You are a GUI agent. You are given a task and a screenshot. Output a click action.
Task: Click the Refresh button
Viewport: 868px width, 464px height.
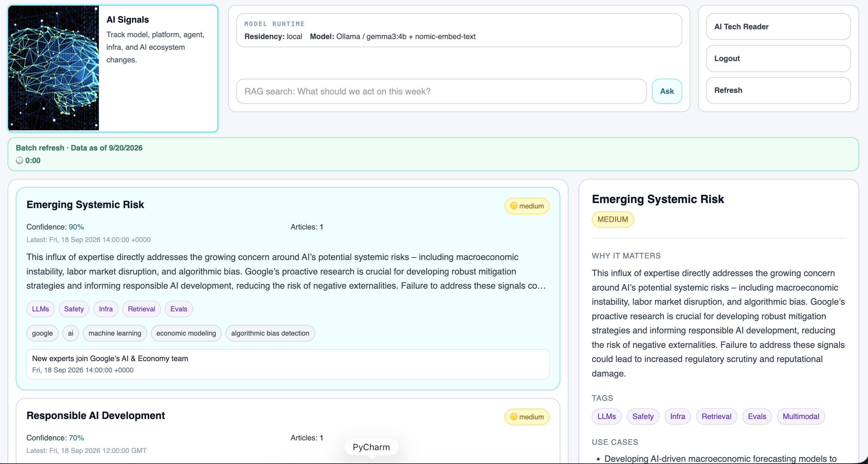[x=778, y=90]
